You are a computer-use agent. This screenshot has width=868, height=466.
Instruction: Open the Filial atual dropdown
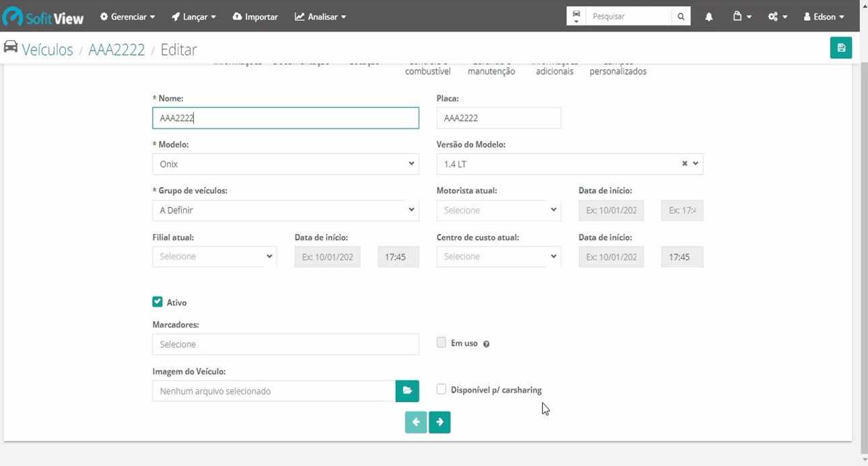[215, 256]
